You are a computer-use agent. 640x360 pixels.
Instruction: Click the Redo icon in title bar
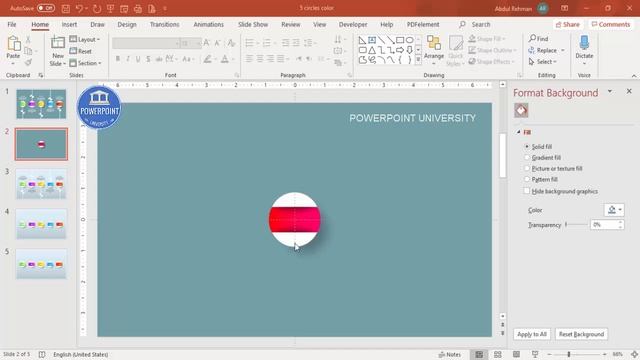point(97,8)
